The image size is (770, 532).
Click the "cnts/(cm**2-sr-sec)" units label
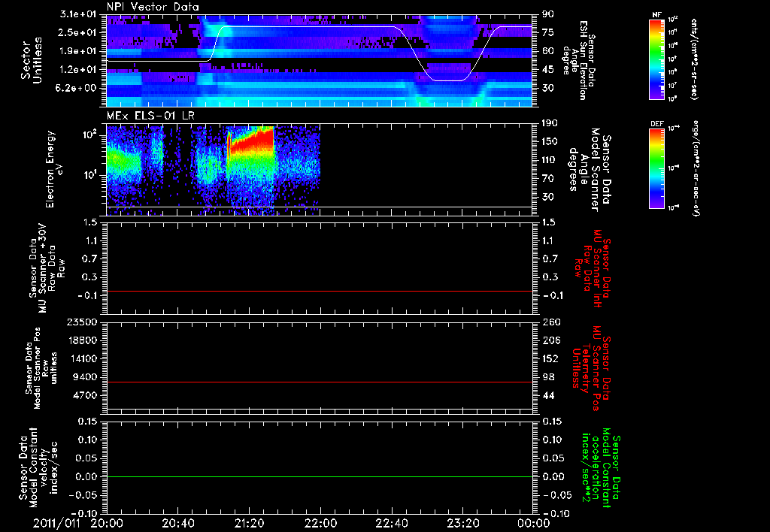(x=694, y=59)
